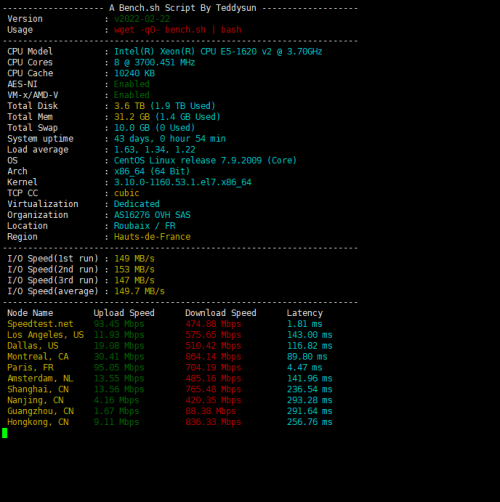Select Amsterdam latency 141.96 ms
The width and height of the screenshot is (500, 502).
click(x=310, y=379)
